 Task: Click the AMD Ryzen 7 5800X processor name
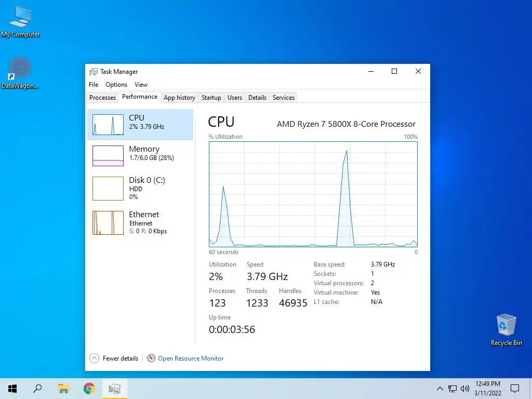[x=346, y=124]
